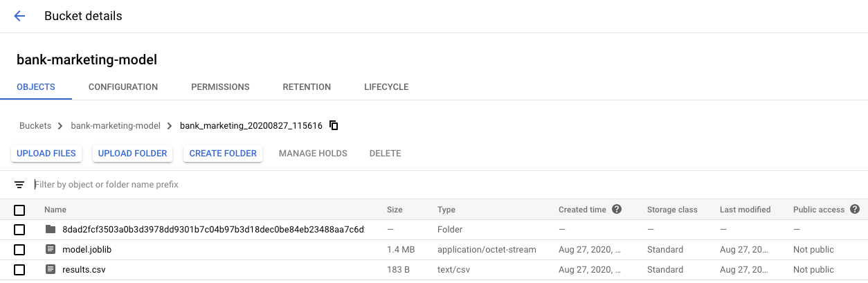Viewport: 868px width, 283px height.
Task: Focus the filter by name prefix field
Action: (x=208, y=185)
